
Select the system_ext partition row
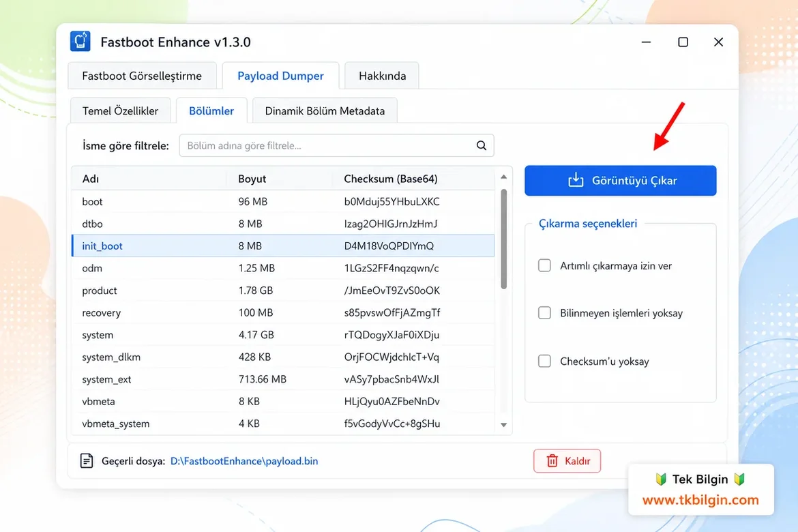[283, 379]
